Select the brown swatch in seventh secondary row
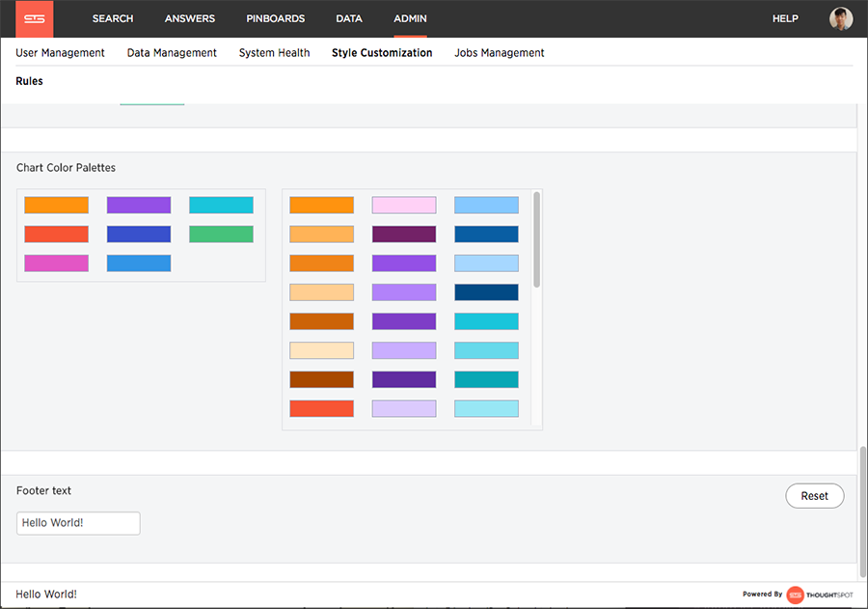 [321, 379]
